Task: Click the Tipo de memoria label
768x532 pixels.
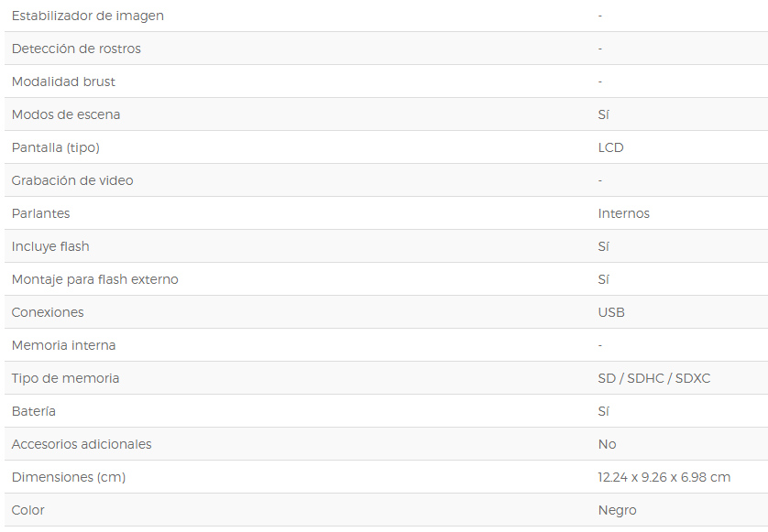Action: pyautogui.click(x=65, y=378)
